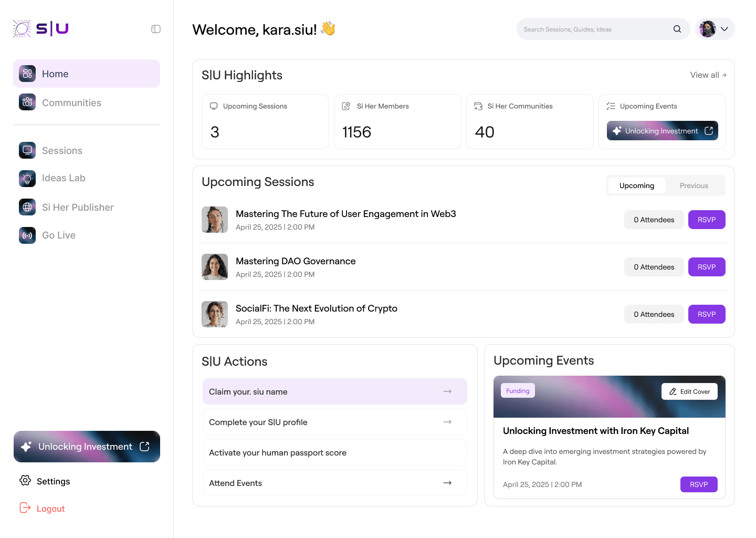The width and height of the screenshot is (756, 538).
Task: Open Unlocking Investment banner in sidebar
Action: pyautogui.click(x=87, y=447)
